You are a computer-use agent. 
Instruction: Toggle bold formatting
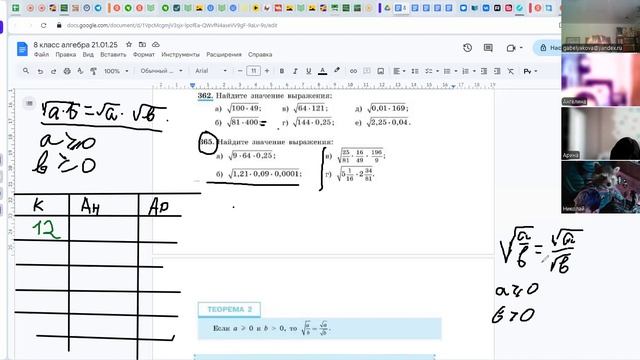282,71
